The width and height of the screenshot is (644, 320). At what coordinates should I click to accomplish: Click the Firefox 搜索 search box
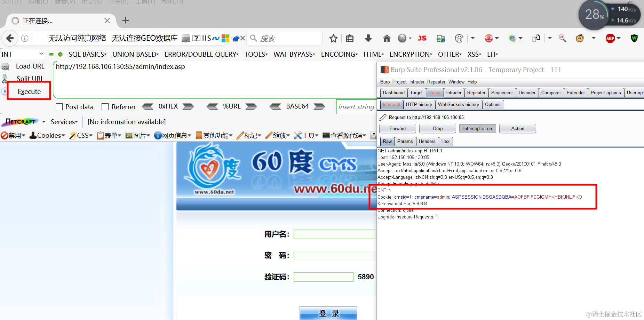[x=285, y=38]
